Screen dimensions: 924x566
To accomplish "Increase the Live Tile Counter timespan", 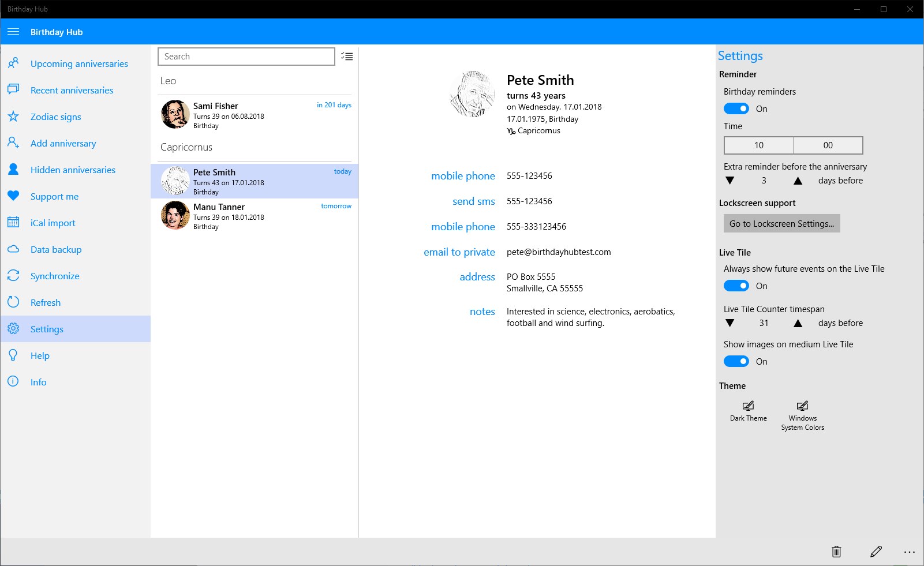I will pyautogui.click(x=797, y=323).
